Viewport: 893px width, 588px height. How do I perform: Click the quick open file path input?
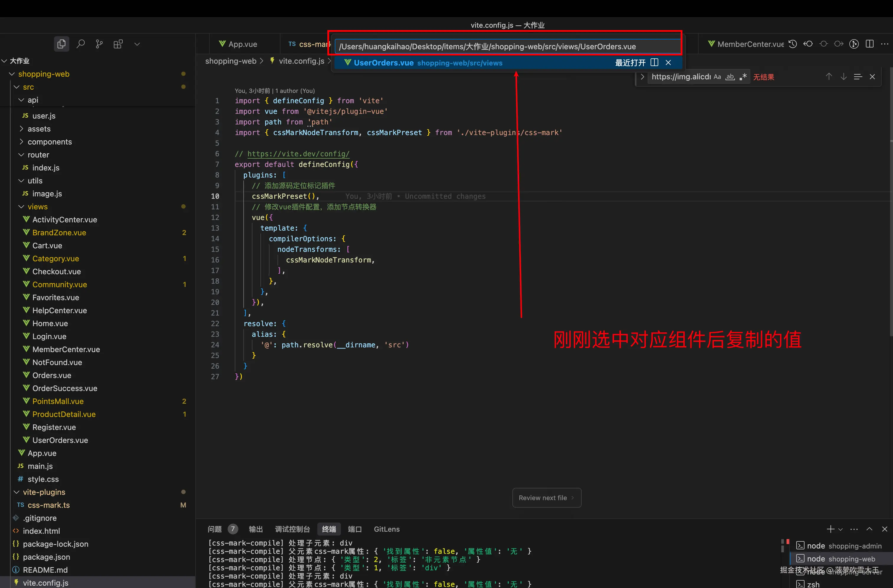pos(507,47)
